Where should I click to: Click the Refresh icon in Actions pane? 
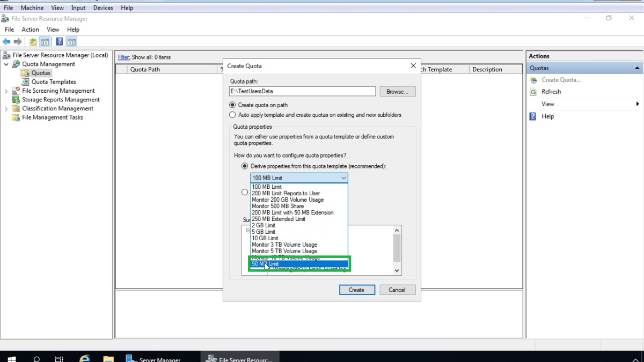[x=533, y=92]
